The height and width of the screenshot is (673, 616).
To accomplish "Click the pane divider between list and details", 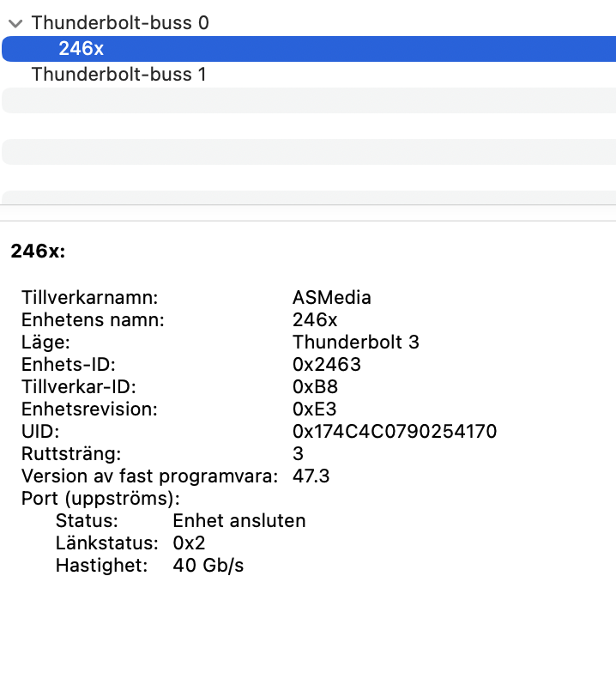I will (308, 213).
